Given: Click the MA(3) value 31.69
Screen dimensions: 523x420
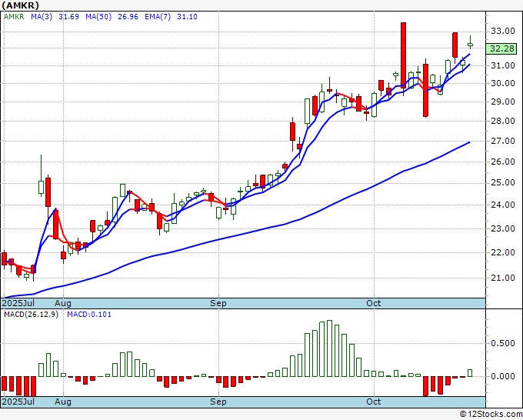Looking at the screenshot, I should point(68,17).
